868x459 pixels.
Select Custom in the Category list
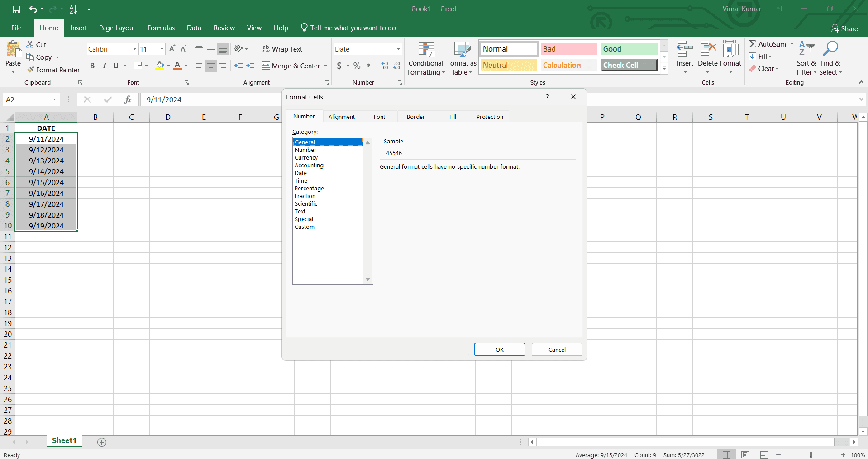click(304, 227)
